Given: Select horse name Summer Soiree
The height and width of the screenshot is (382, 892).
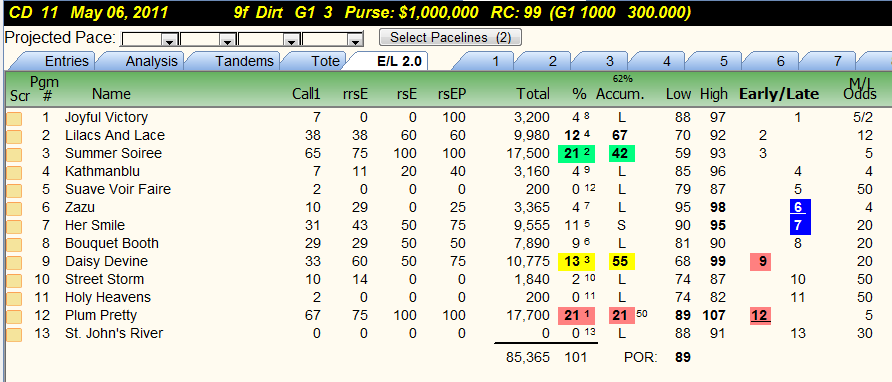Looking at the screenshot, I should coord(113,154).
